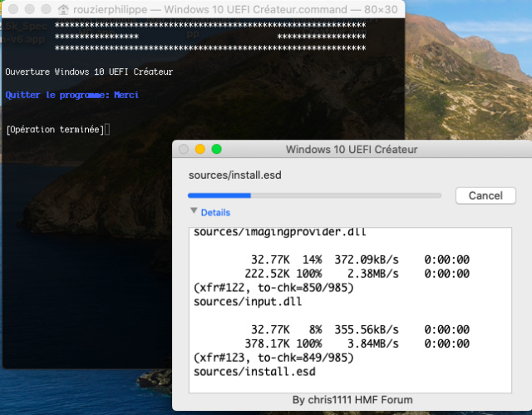Select the sources/install.esd status label above progress bar
This screenshot has width=532, height=415.
pyautogui.click(x=234, y=175)
